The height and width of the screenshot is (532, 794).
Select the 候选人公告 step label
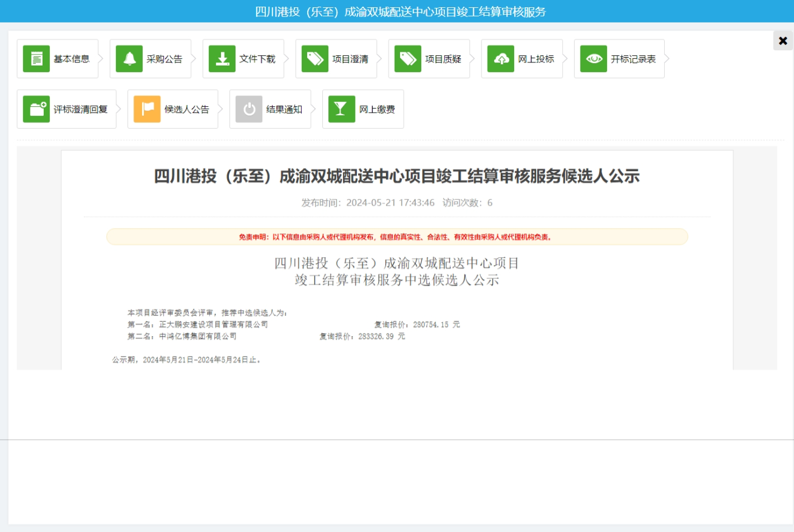click(x=187, y=109)
